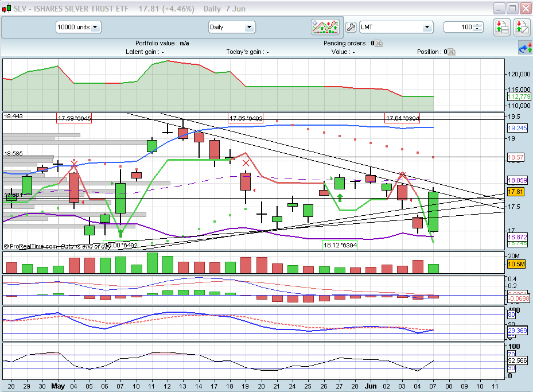Click the 112,779 equity value label
The height and width of the screenshot is (392, 533).
click(519, 96)
